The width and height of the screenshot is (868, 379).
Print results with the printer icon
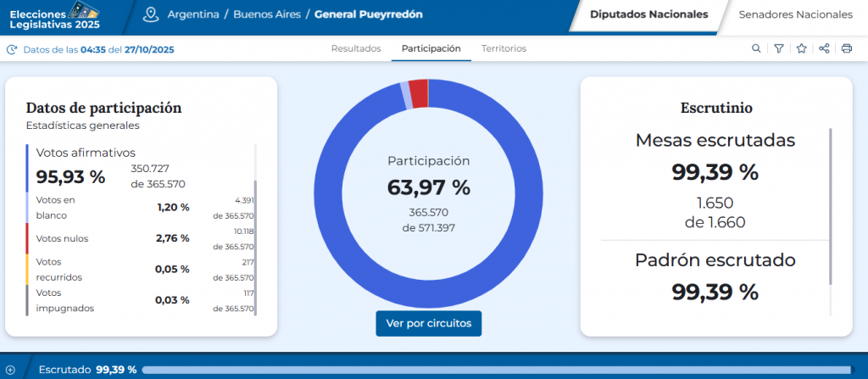[x=846, y=48]
